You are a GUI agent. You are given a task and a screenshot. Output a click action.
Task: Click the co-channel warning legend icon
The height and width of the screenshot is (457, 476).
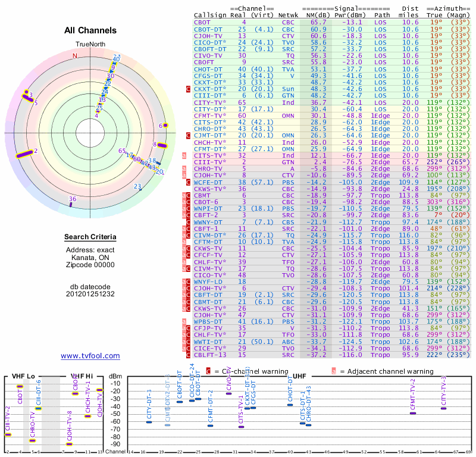(209, 371)
